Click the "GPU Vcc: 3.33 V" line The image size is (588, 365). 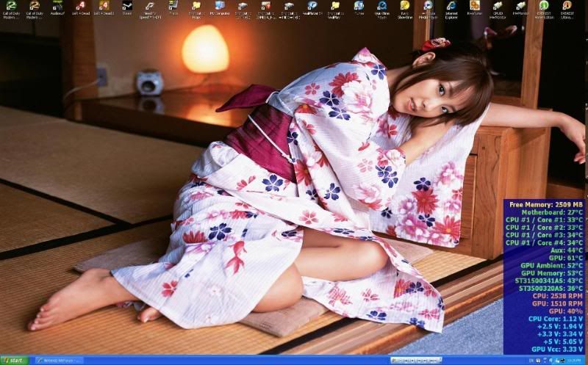click(x=557, y=350)
